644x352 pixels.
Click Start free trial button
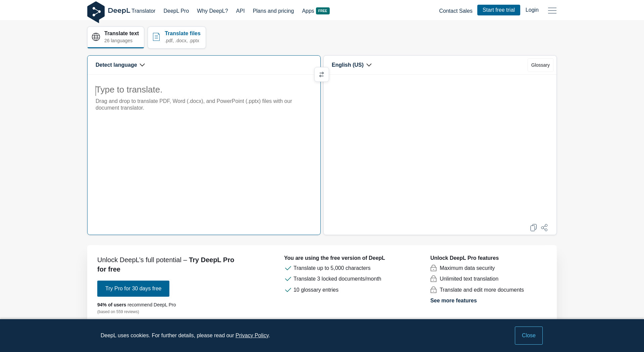point(498,10)
